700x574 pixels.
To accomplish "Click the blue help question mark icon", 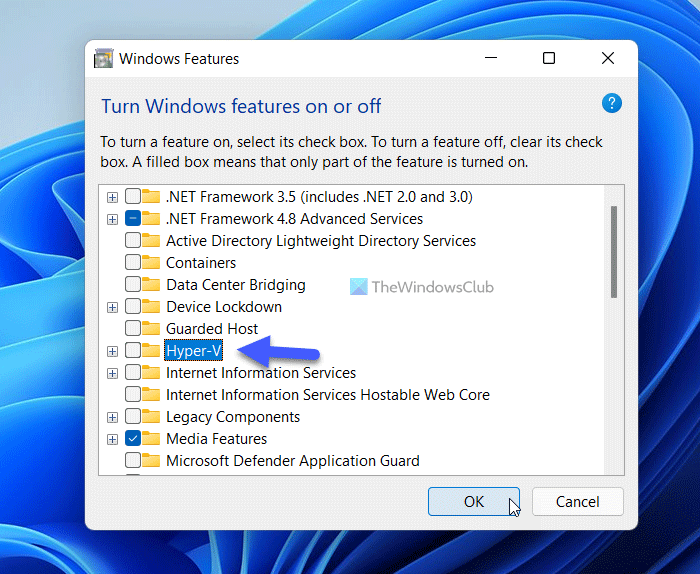I will pyautogui.click(x=612, y=104).
